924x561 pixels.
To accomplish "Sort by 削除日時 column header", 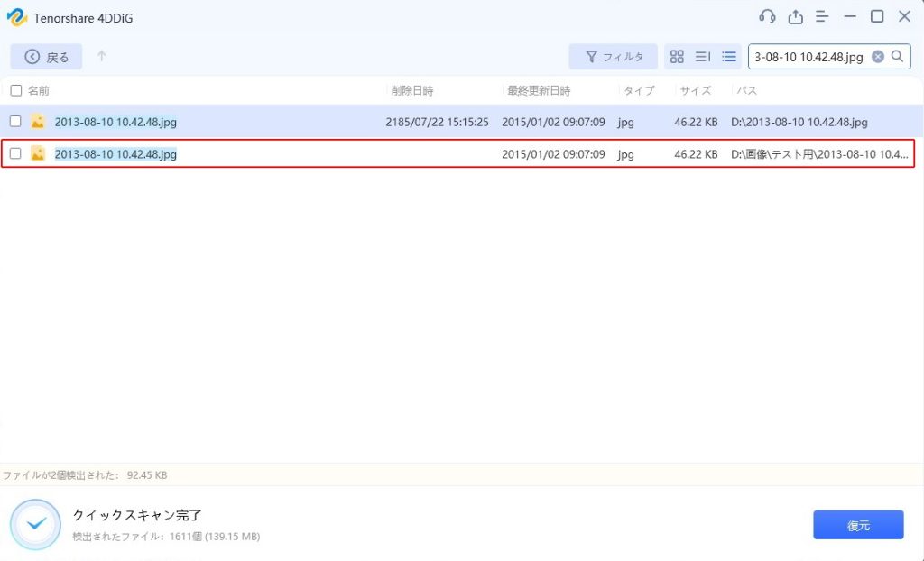I will coord(411,91).
